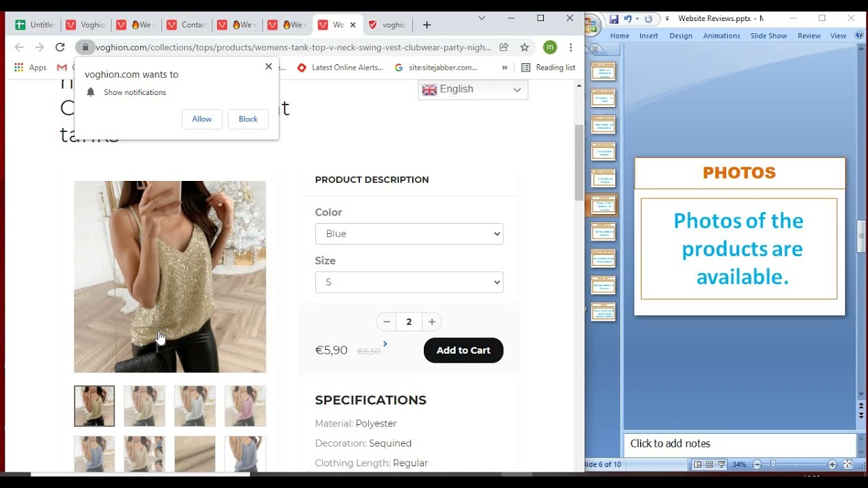
Task: Bookmark this page with the star icon
Action: pos(524,47)
